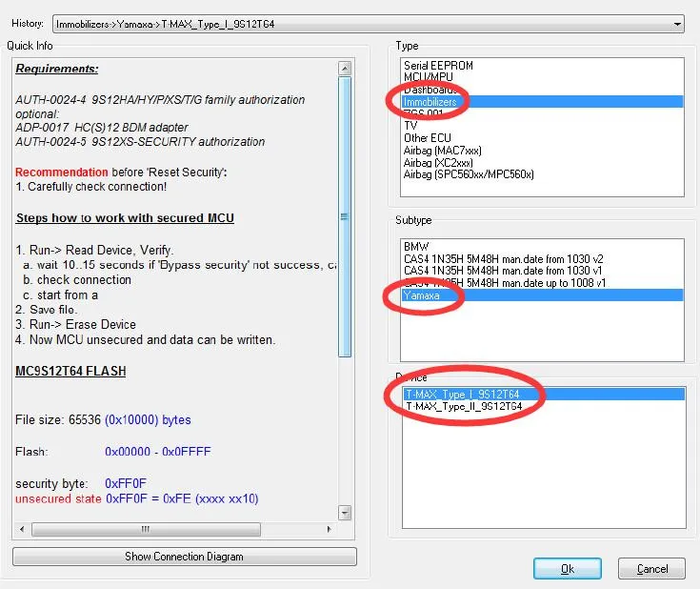Click the red Recommendation text

pyautogui.click(x=62, y=173)
